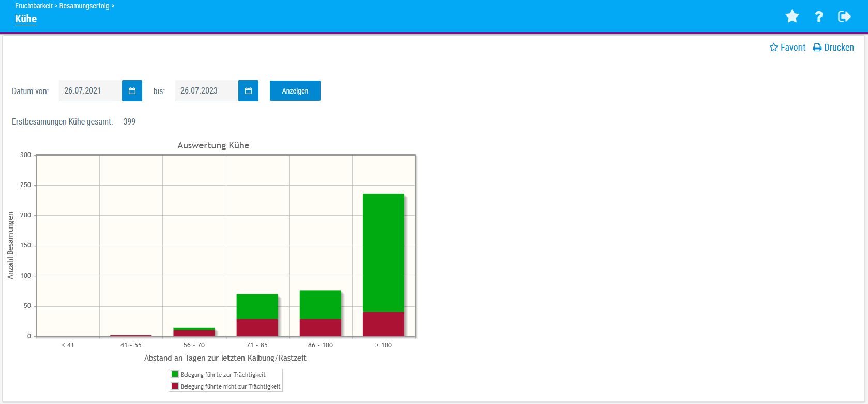
Task: Click the Kühe page title
Action: pyautogui.click(x=26, y=19)
